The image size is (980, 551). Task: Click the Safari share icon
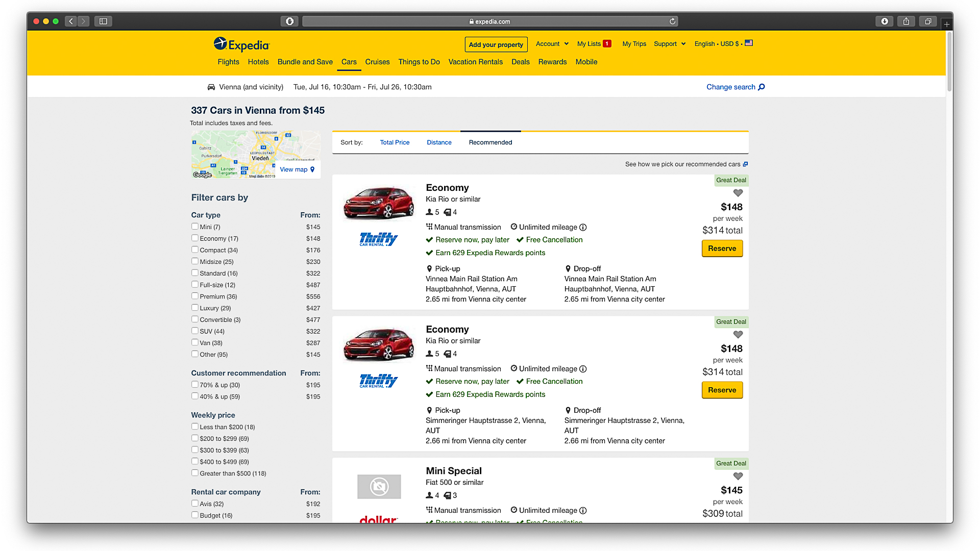tap(906, 21)
